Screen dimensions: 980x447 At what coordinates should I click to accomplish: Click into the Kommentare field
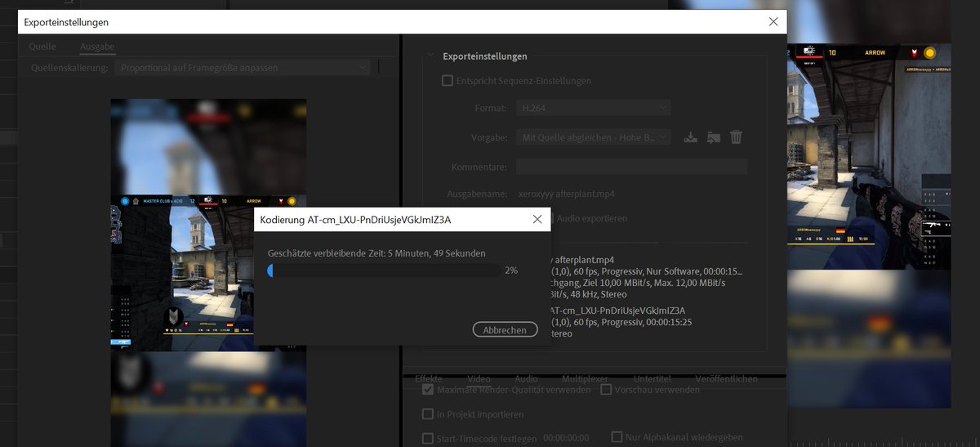[631, 167]
